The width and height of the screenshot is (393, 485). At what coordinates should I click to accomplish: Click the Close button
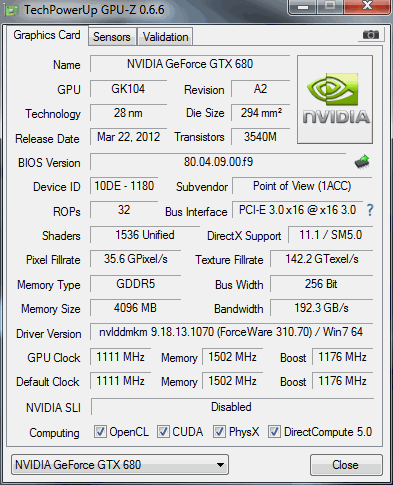[x=346, y=465]
